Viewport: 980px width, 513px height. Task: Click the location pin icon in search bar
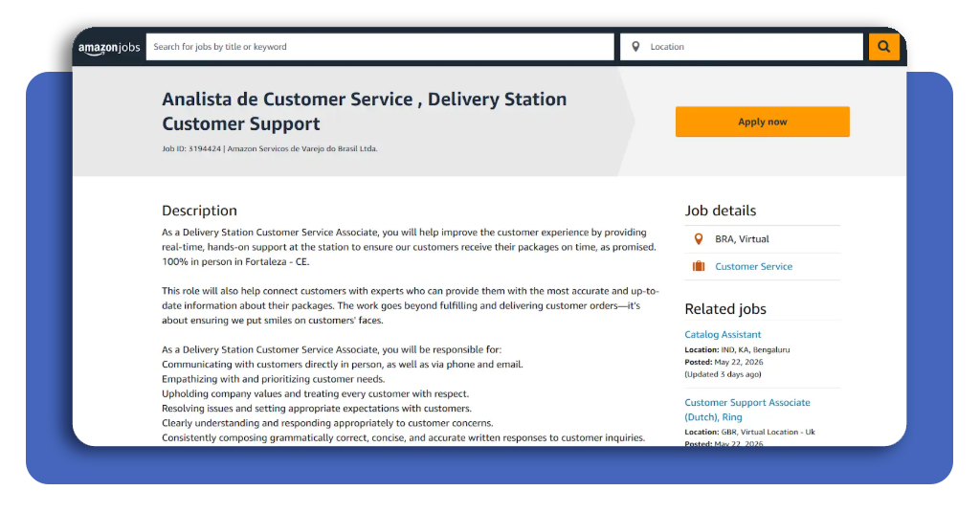point(635,47)
